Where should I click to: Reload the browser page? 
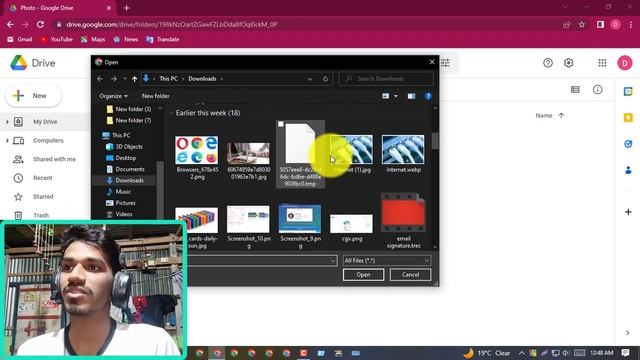coord(40,24)
